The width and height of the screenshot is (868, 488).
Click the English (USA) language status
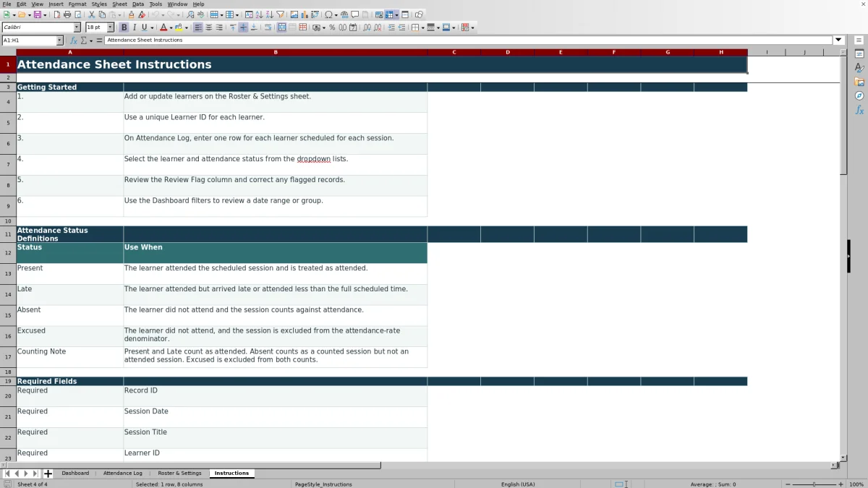coord(519,484)
